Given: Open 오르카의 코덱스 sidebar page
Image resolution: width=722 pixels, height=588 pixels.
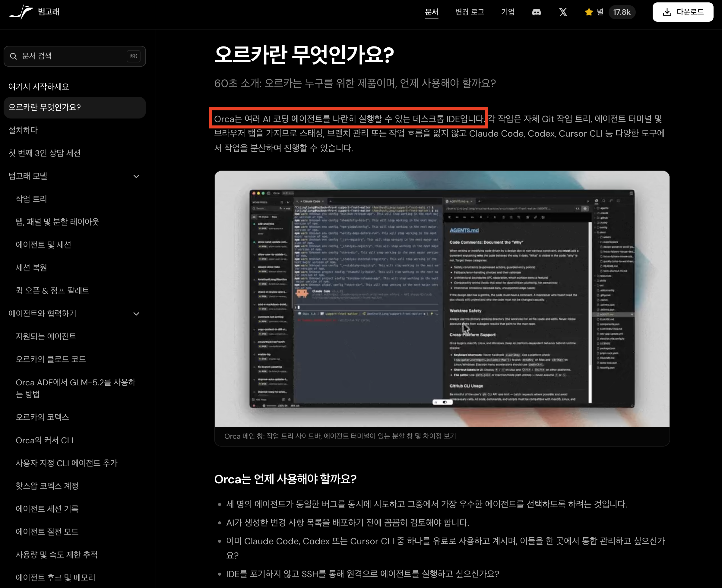Looking at the screenshot, I should (x=42, y=417).
